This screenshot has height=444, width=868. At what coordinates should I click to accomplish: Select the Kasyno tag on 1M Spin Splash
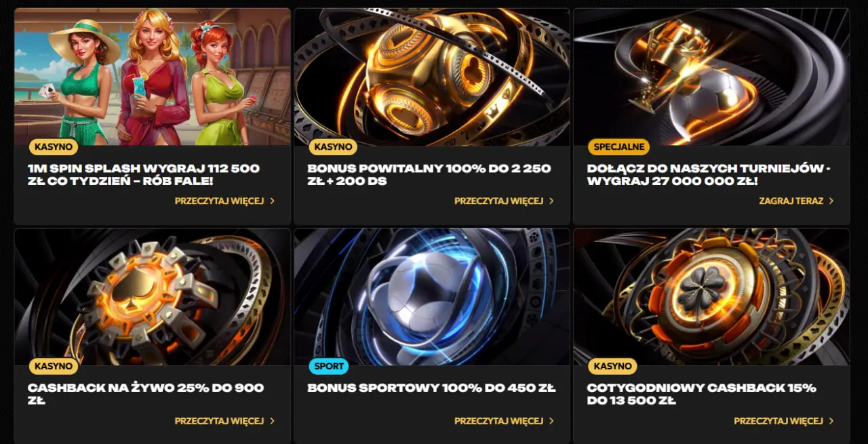[x=54, y=146]
